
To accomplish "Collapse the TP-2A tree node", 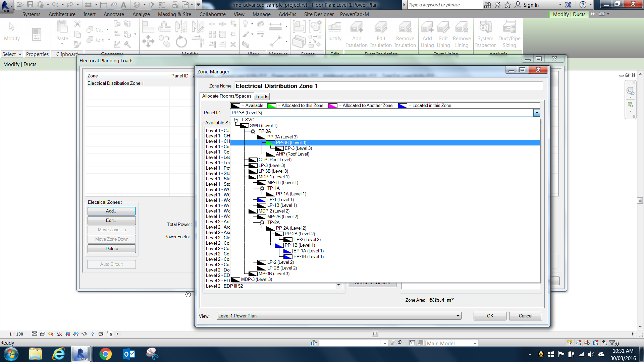I will click(x=262, y=222).
